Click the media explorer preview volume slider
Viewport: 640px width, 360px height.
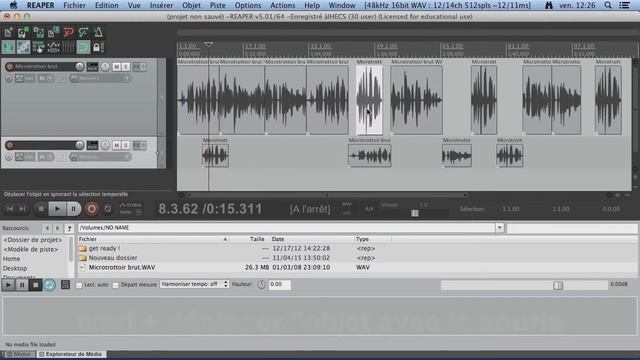pyautogui.click(x=524, y=285)
